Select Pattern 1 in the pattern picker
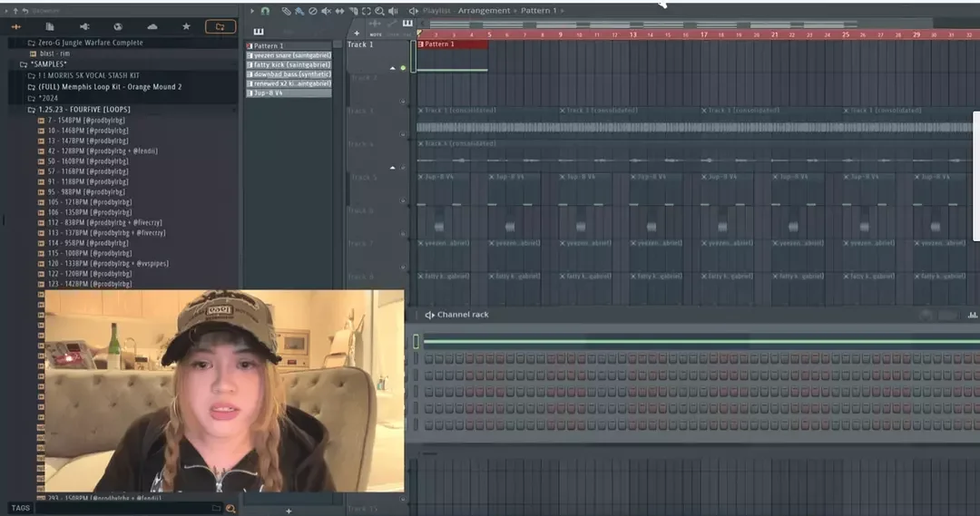The image size is (980, 516). 289,45
